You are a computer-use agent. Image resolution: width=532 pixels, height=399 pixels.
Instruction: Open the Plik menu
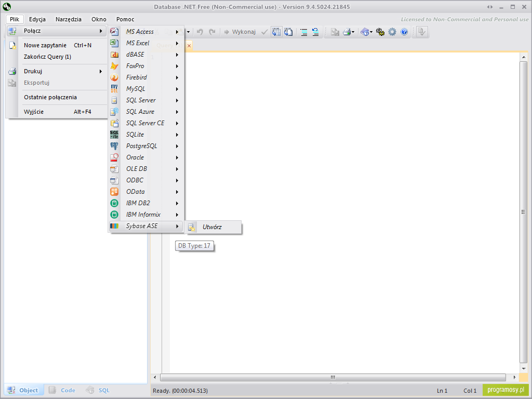tap(15, 19)
